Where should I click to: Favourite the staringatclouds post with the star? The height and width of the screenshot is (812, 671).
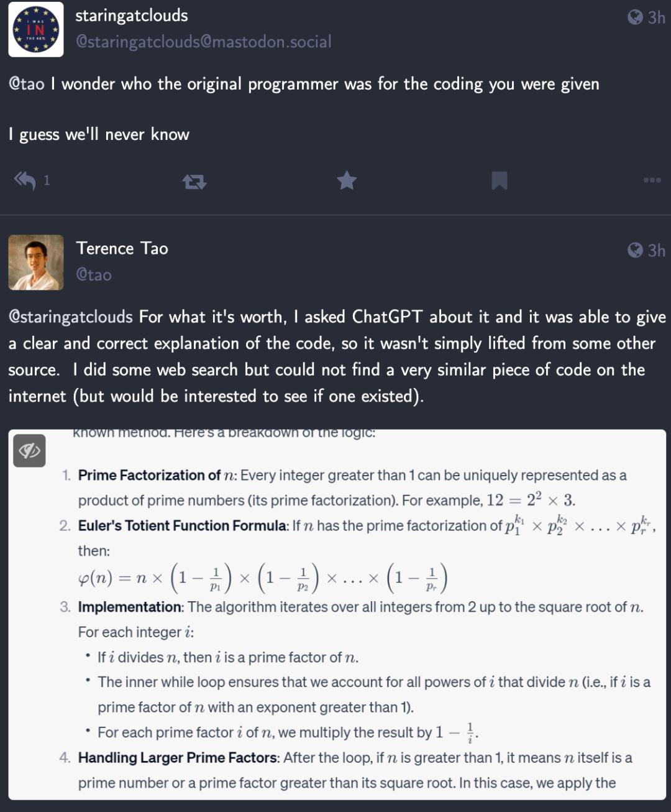(347, 180)
